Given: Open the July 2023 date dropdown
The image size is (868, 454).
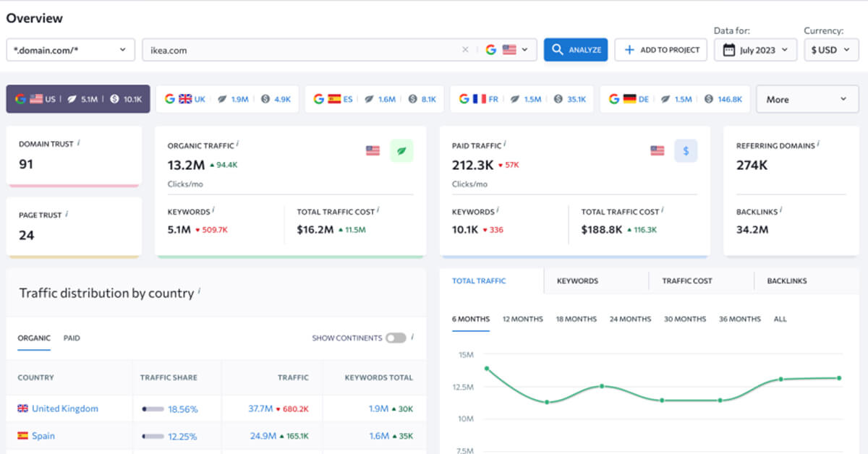Looking at the screenshot, I should 755,50.
